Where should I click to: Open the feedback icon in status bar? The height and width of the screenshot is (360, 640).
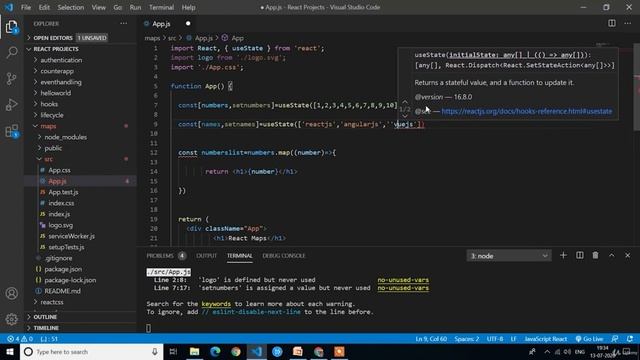[615, 339]
